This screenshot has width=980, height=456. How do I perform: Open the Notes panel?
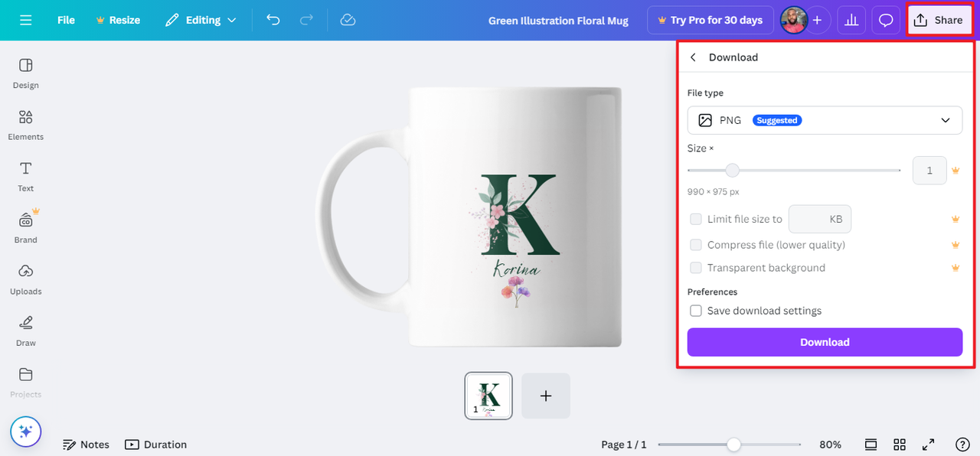(86, 445)
